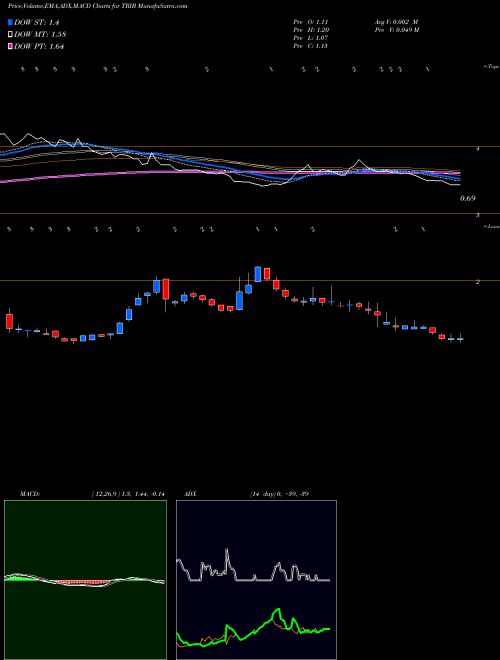Click the '<Tops' marker label
The image size is (500, 660).
pos(491,67)
